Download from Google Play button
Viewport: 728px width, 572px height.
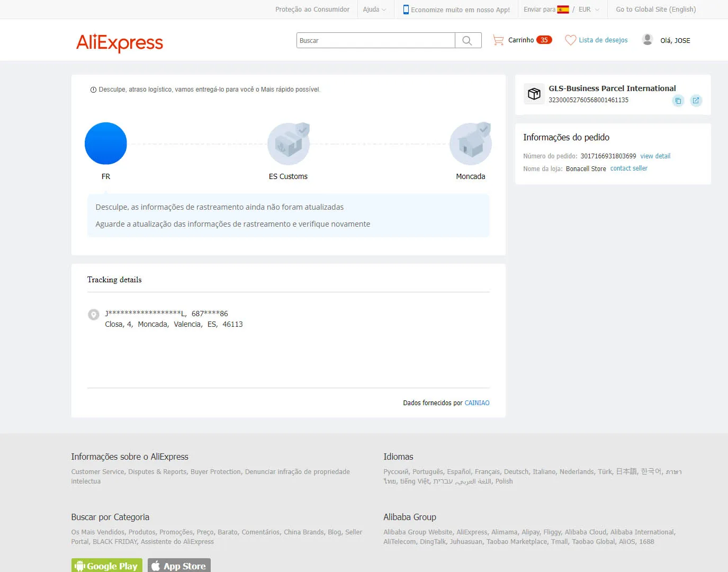107,565
